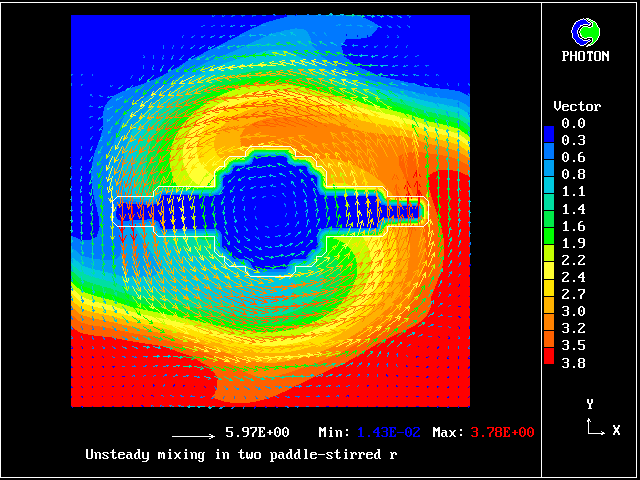Click the dark blue 0.0 legend swatch

(x=548, y=123)
